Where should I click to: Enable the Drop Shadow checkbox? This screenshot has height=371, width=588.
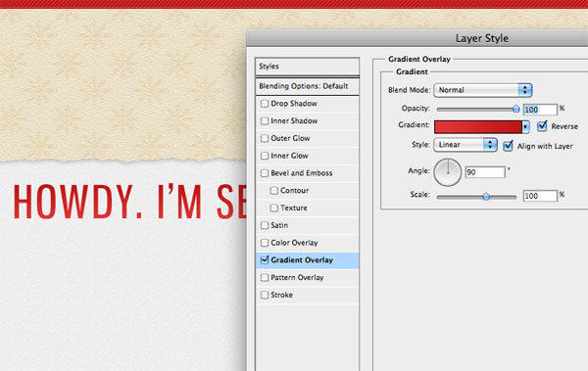[x=265, y=104]
